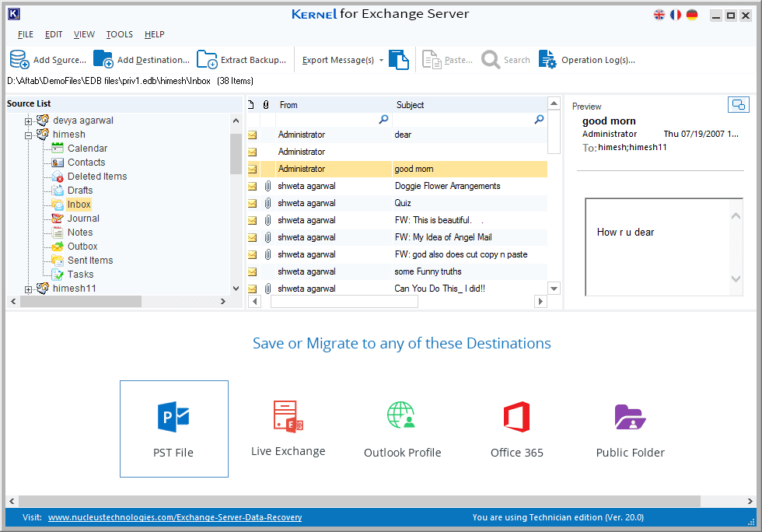Switch language to French flag
The width and height of the screenshot is (762, 532).
click(676, 15)
